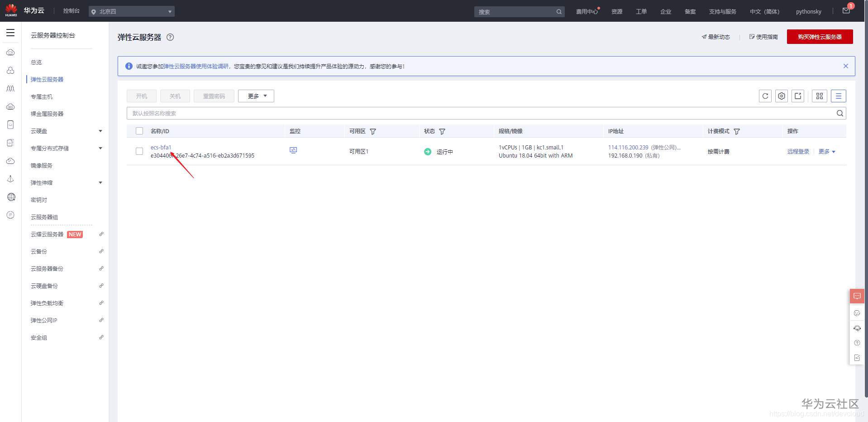Screen dimensions: 868x422
Task: Click the help question mark beside title
Action: click(170, 37)
